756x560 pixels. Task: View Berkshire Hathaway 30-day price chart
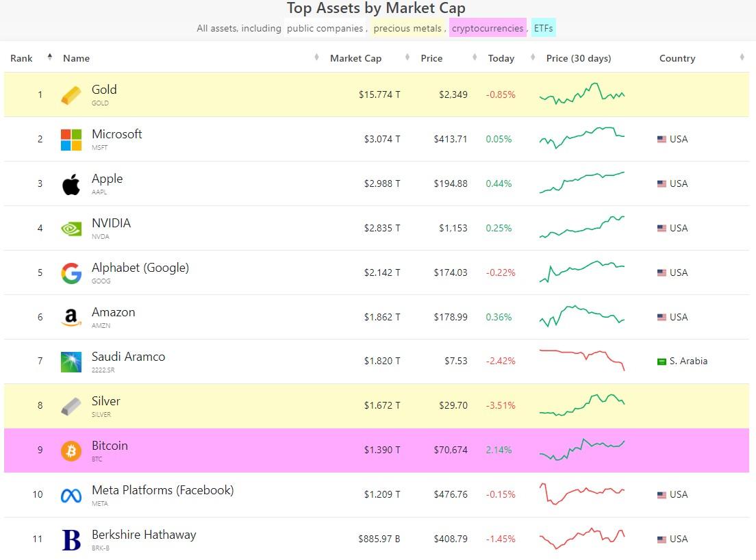(x=582, y=538)
